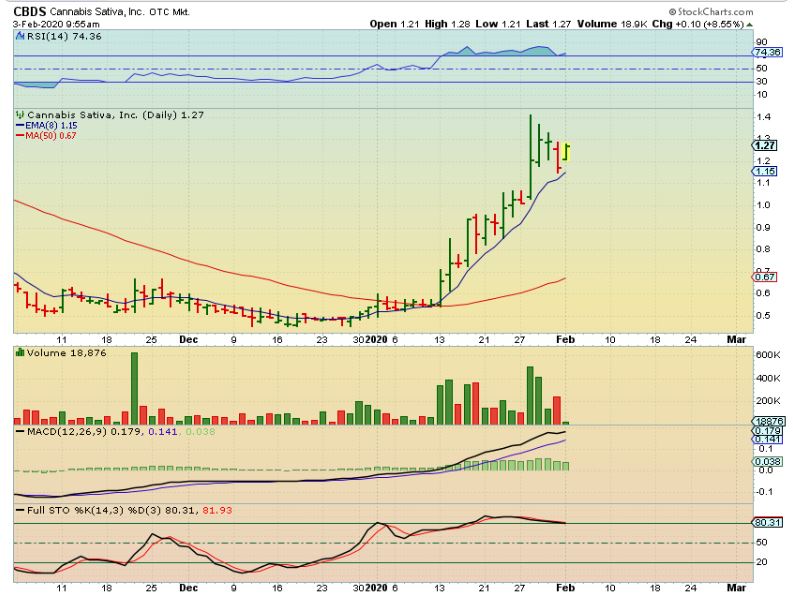
Task: Select the CBDS ticker symbol in the header
Action: click(x=30, y=12)
